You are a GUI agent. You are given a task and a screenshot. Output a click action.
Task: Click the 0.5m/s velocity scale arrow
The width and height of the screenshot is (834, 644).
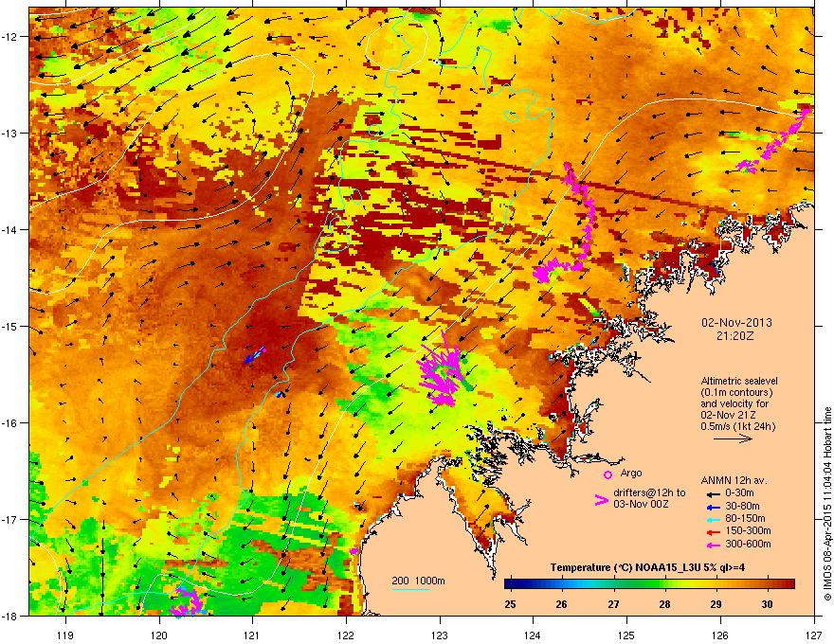(733, 438)
